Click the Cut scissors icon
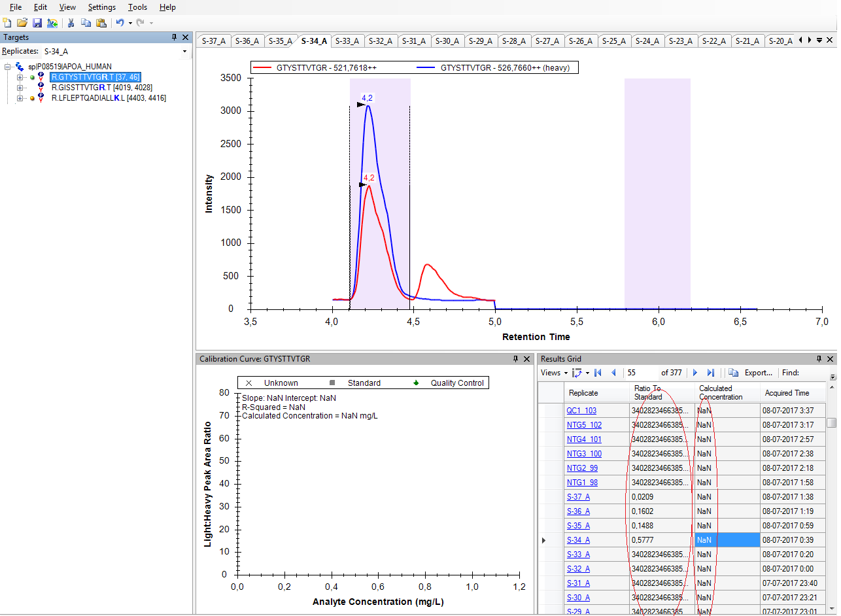Screen dimensions: 841x616 pos(71,23)
